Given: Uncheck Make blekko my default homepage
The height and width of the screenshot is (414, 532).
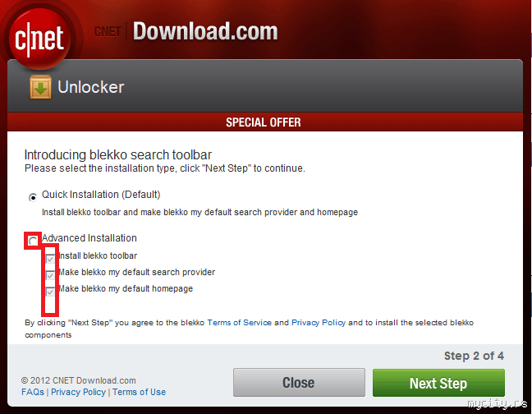Looking at the screenshot, I should coord(50,291).
